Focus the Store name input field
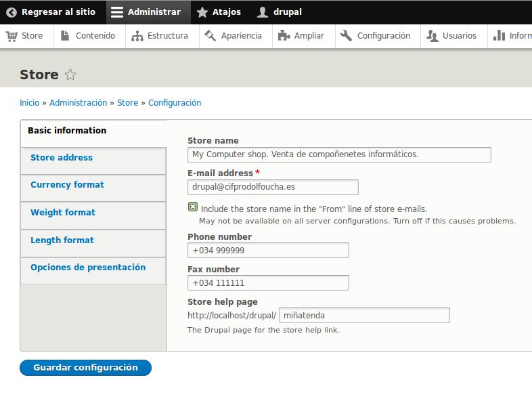Image resolution: width=532 pixels, height=401 pixels. [x=339, y=155]
